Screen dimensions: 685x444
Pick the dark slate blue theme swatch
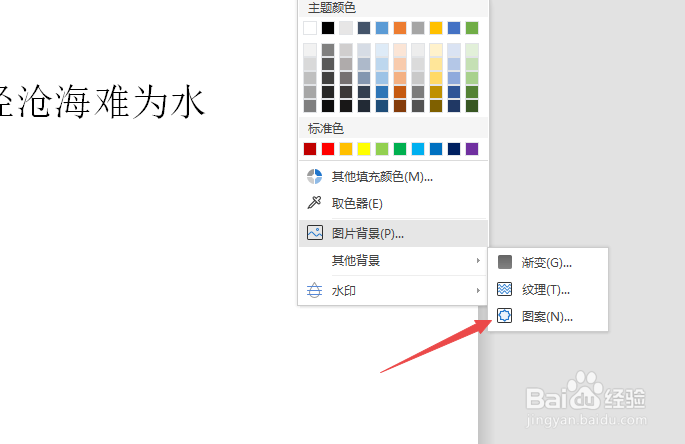click(364, 28)
